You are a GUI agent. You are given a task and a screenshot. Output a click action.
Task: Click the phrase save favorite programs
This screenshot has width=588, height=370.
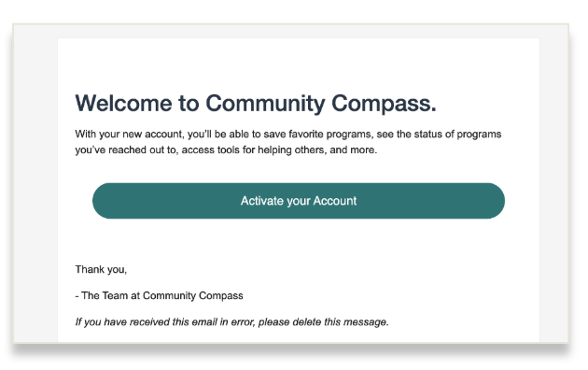318,135
